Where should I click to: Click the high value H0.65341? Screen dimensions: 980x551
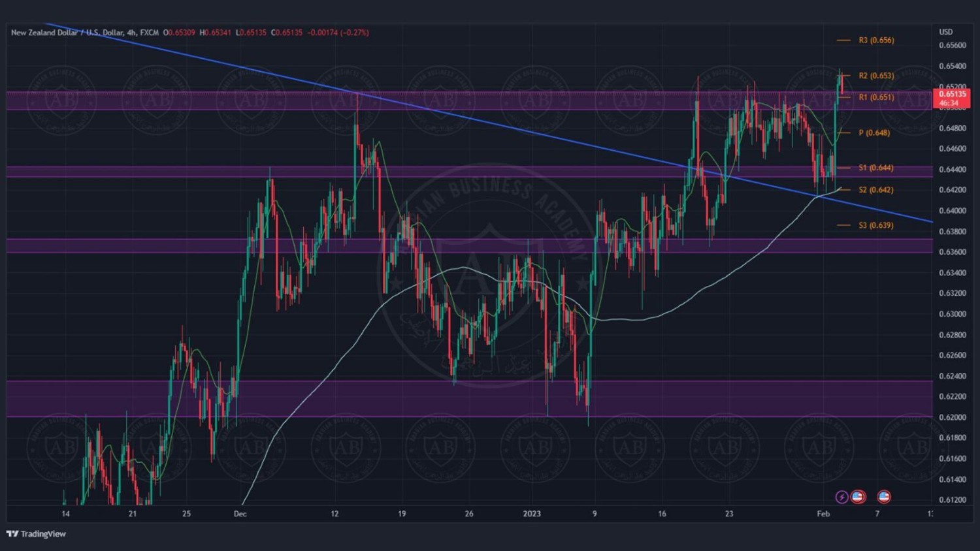click(x=216, y=33)
